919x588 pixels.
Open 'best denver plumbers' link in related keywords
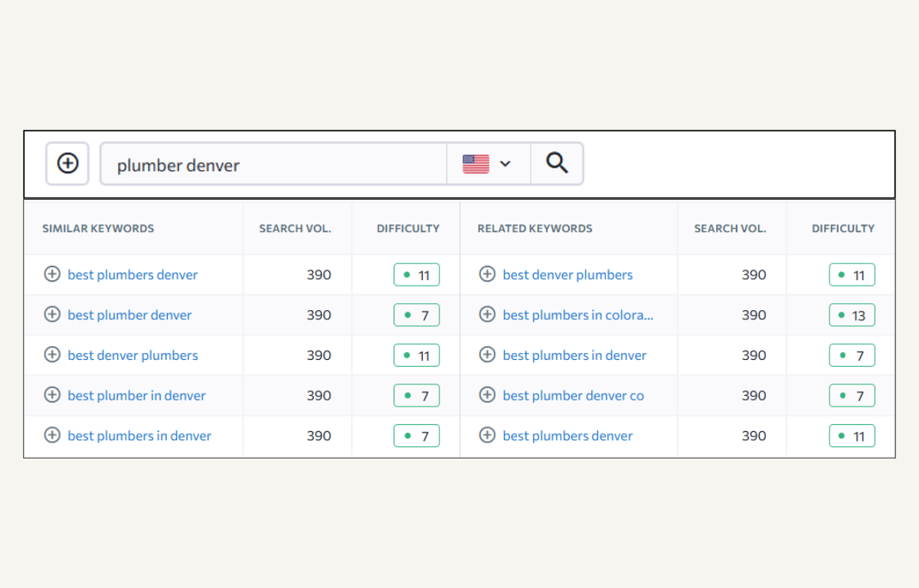click(567, 275)
